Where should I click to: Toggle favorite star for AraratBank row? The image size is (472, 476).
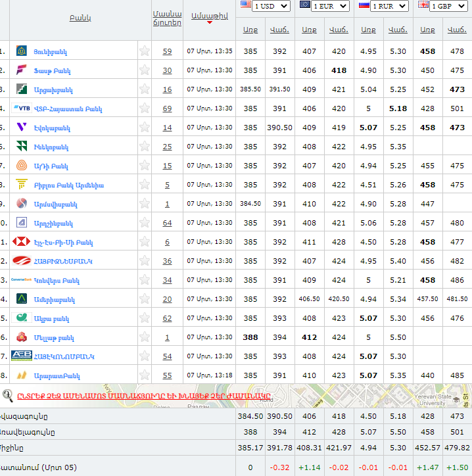pos(145,375)
